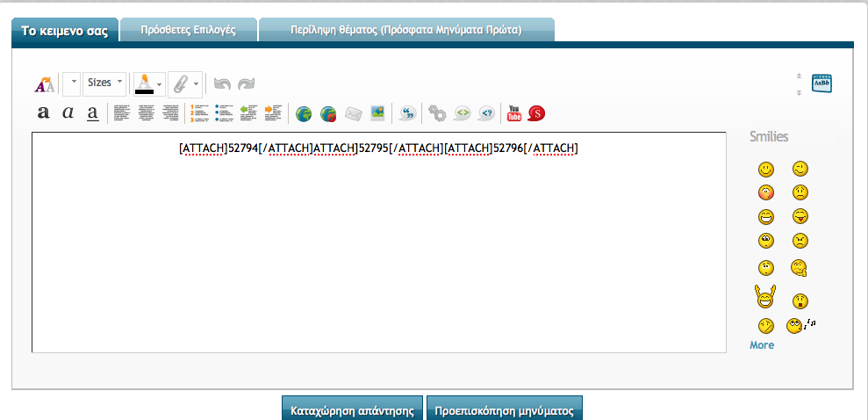Click the remove formatting icon

coord(44,83)
